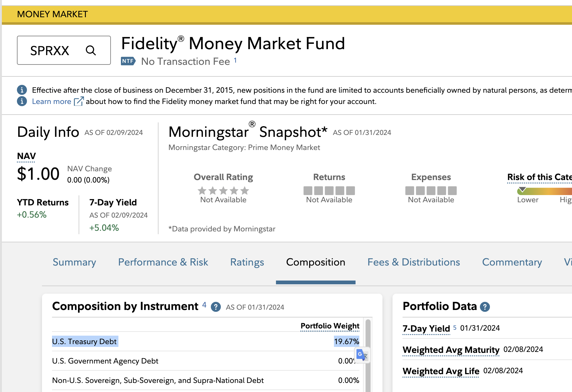Select the Ratings tab

tap(247, 262)
